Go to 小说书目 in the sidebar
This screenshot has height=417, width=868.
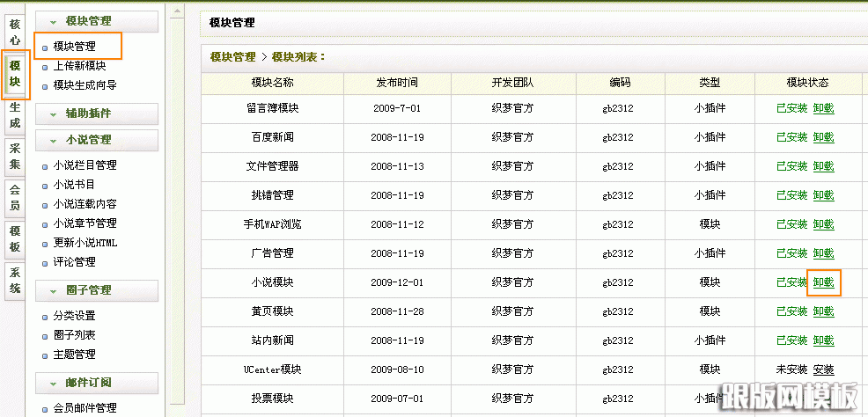[x=74, y=185]
